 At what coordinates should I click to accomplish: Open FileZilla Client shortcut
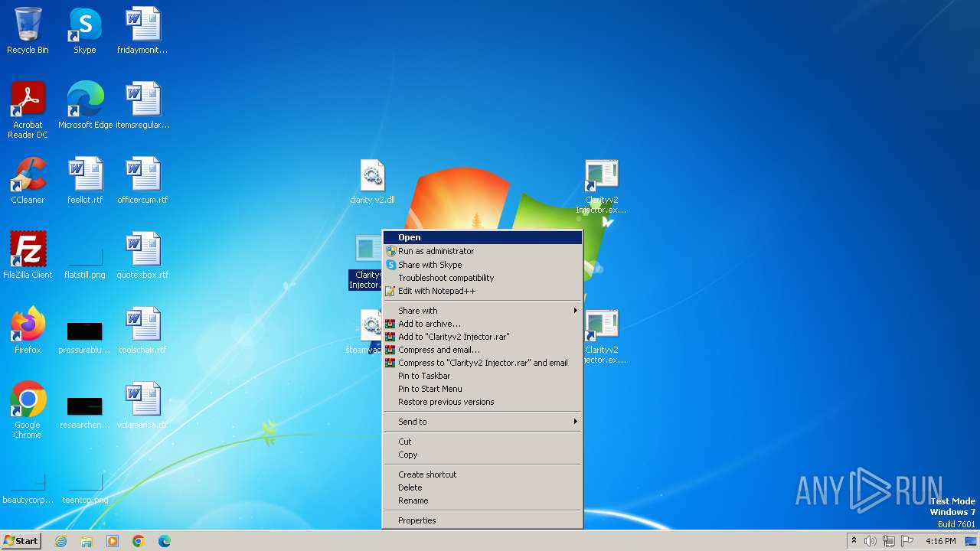pyautogui.click(x=28, y=256)
